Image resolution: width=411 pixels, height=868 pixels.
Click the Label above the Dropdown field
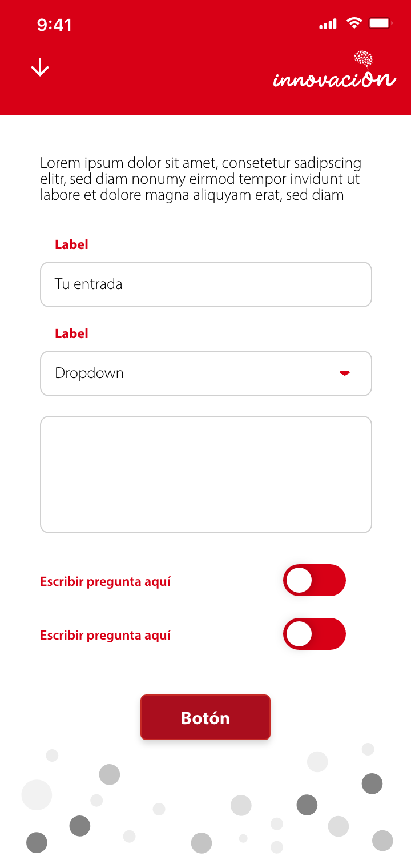pyautogui.click(x=71, y=333)
